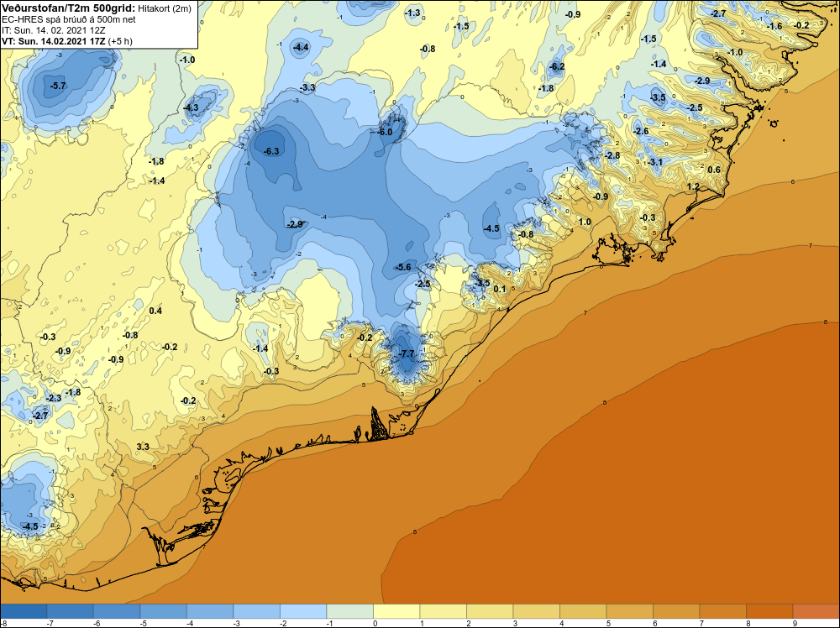The image size is (840, 628).
Task: Click the -6.0 temperature value
Action: click(385, 132)
